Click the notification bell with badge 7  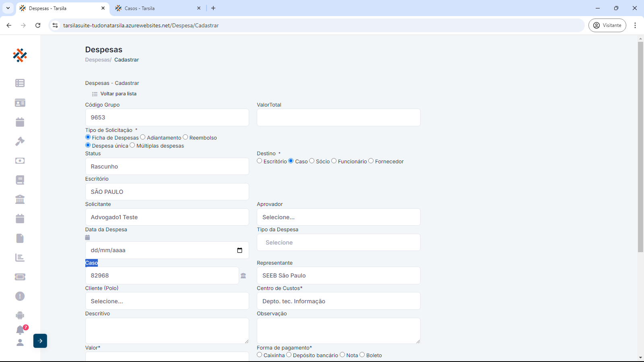tap(20, 330)
